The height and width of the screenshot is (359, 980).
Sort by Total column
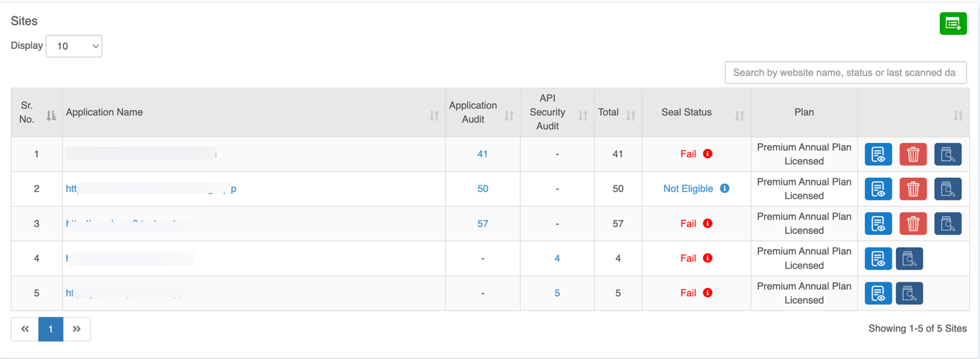click(630, 116)
